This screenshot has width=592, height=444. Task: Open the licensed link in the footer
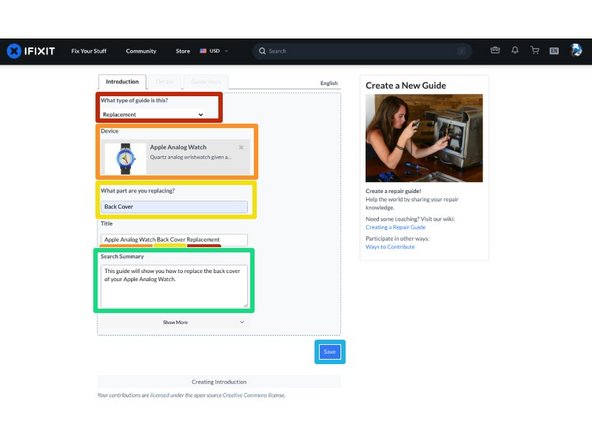tap(159, 395)
